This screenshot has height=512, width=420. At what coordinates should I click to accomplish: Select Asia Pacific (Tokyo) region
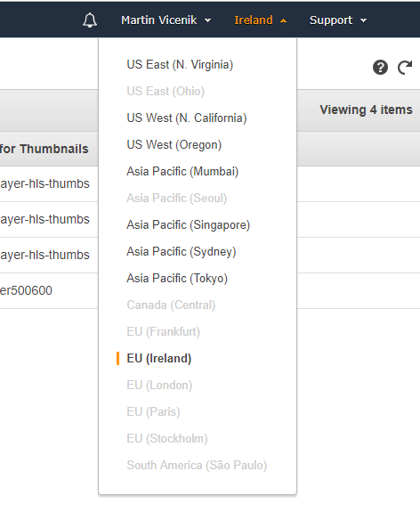pyautogui.click(x=177, y=279)
